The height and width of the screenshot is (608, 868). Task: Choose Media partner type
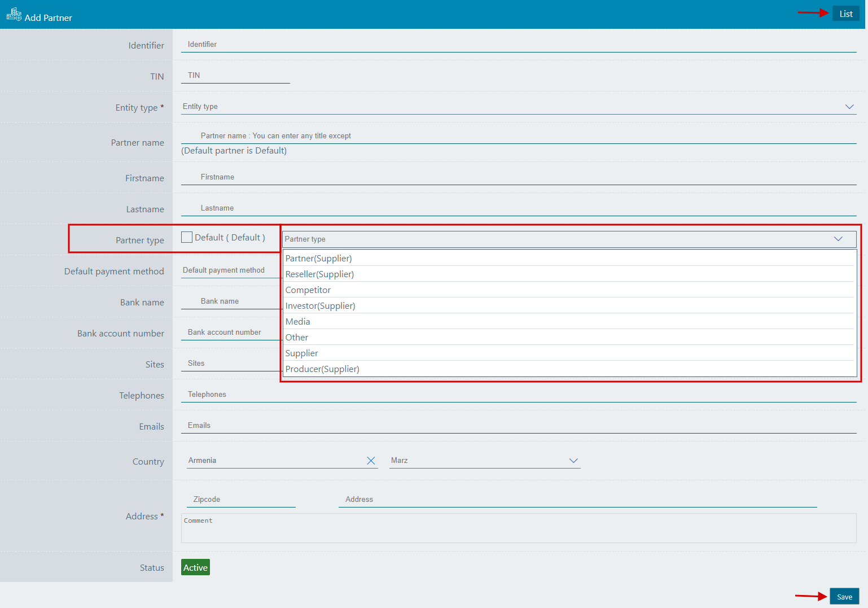point(298,322)
